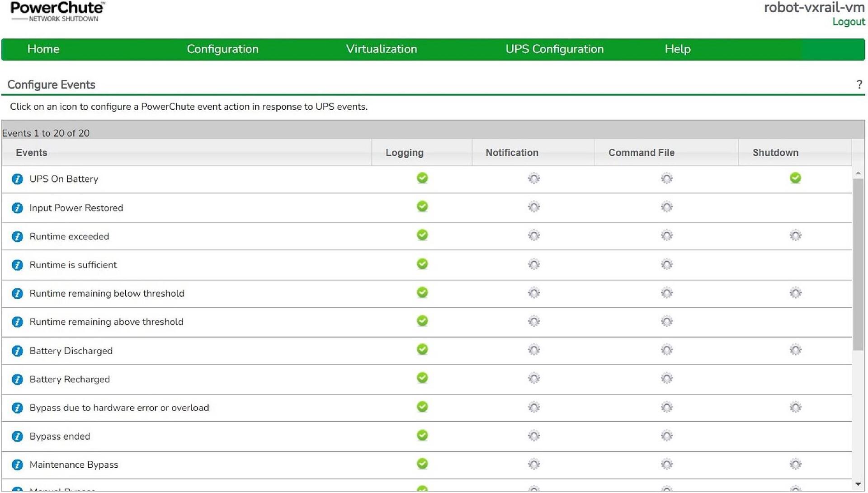Screen dimensions: 868x493
Task: Click the events table scrollbar up arrow
Action: (858, 174)
